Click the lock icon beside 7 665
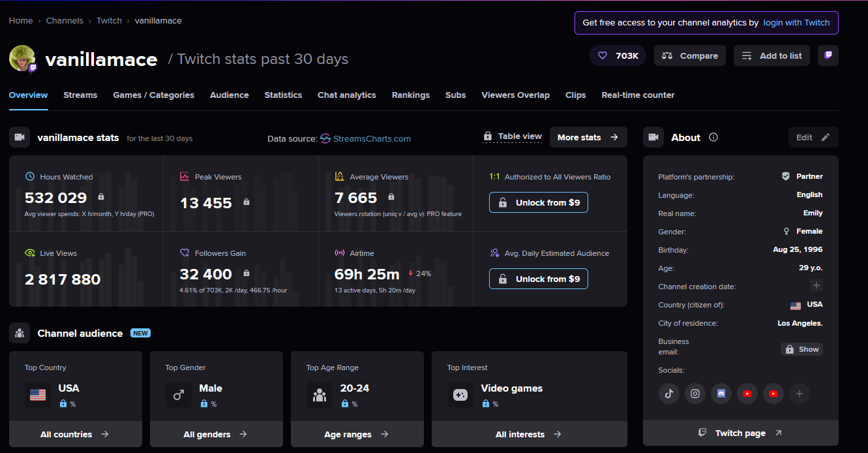This screenshot has height=453, width=868. tap(391, 196)
